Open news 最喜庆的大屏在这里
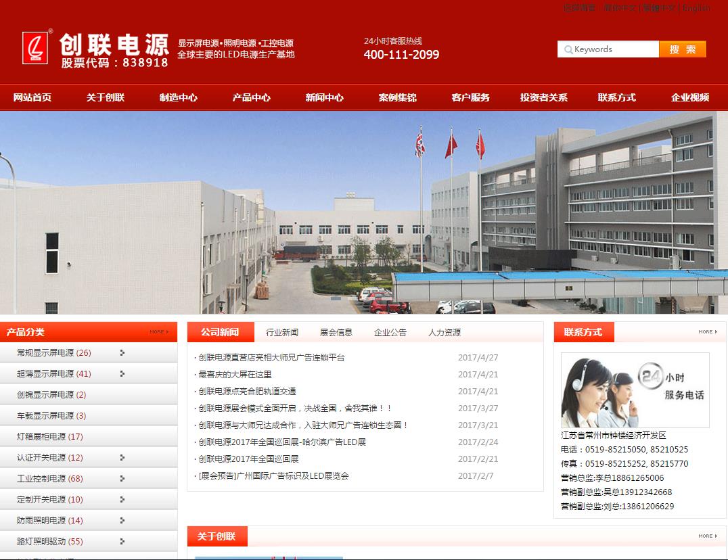728x560 pixels. [x=235, y=375]
